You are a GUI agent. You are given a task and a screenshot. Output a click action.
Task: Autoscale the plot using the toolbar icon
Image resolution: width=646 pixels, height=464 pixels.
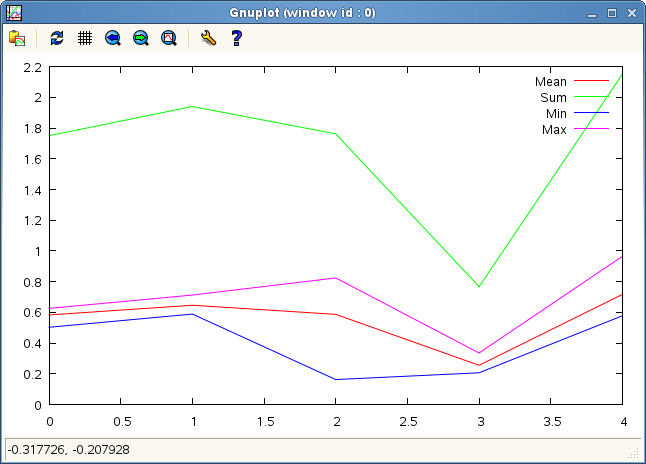169,38
